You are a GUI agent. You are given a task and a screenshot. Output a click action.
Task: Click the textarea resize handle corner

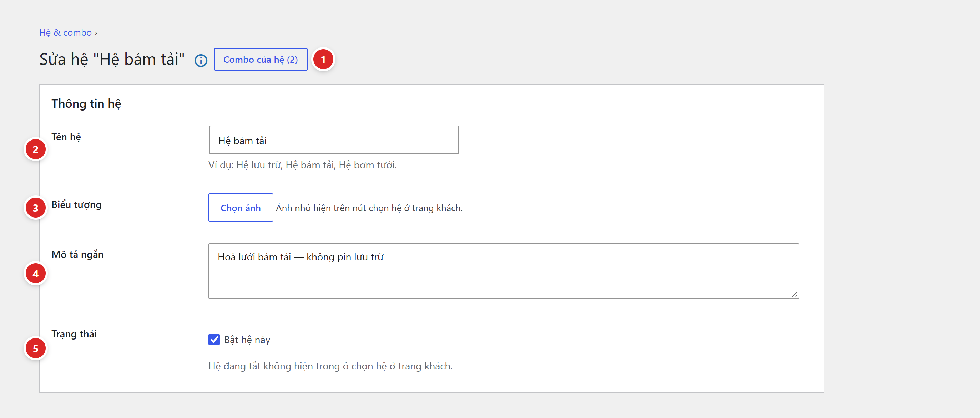(795, 294)
